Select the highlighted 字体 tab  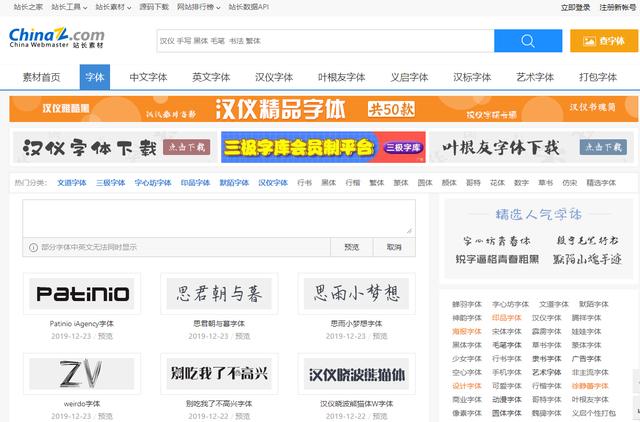click(x=95, y=77)
